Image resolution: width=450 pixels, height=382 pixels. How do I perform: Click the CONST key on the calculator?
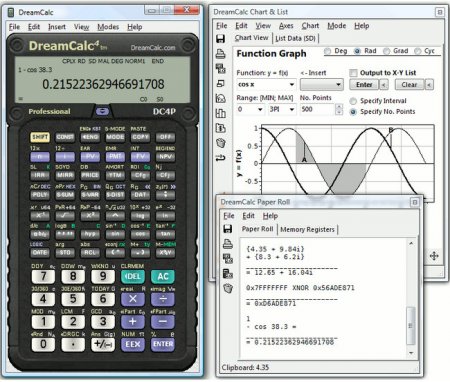pos(65,137)
